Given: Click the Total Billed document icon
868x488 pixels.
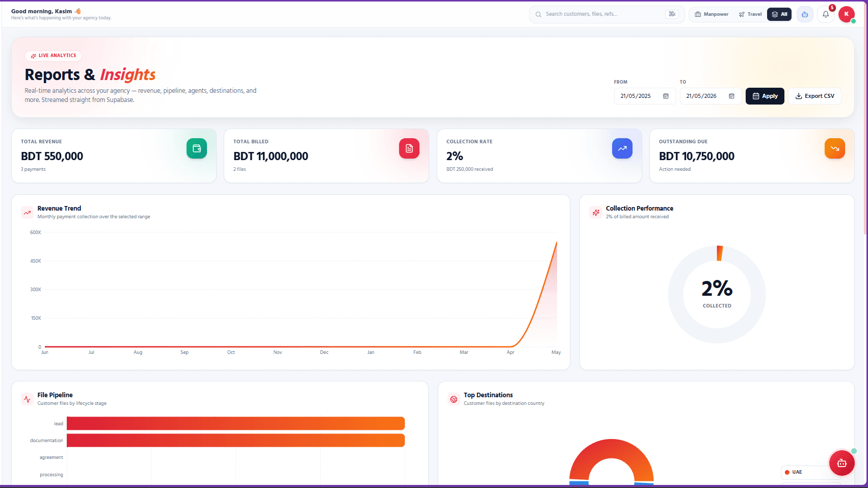Looking at the screenshot, I should coord(409,148).
